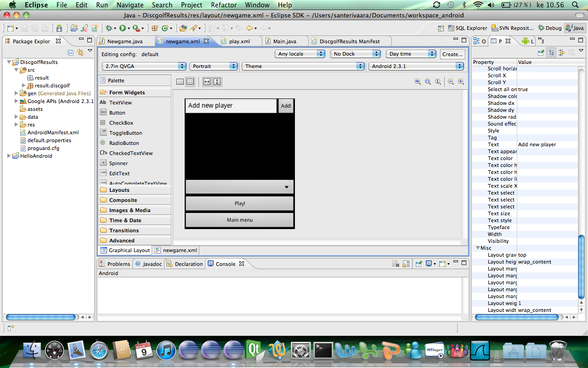Screen dimensions: 588x368
Task: Switch to the DiscgolfResults Manifest tab
Action: tap(349, 41)
